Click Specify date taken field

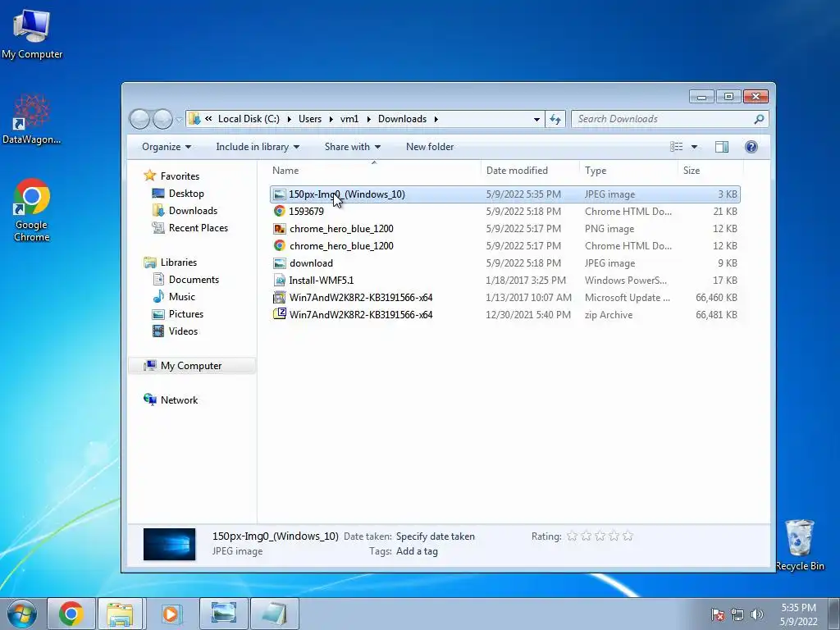tap(435, 536)
